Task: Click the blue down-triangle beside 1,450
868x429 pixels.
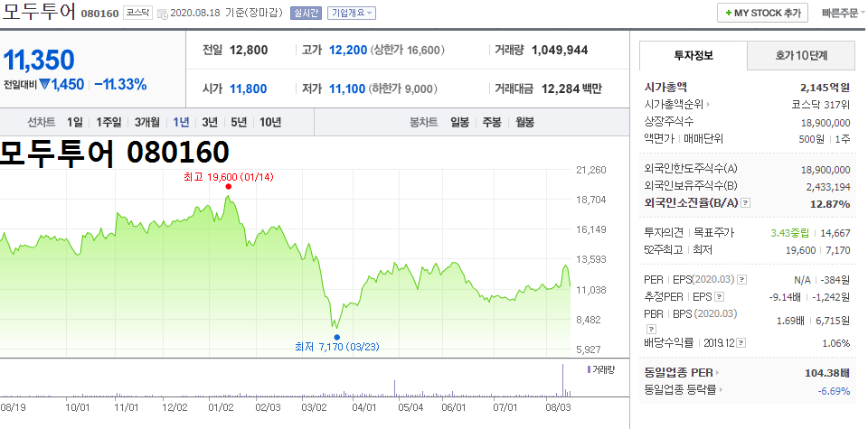Action: (45, 85)
